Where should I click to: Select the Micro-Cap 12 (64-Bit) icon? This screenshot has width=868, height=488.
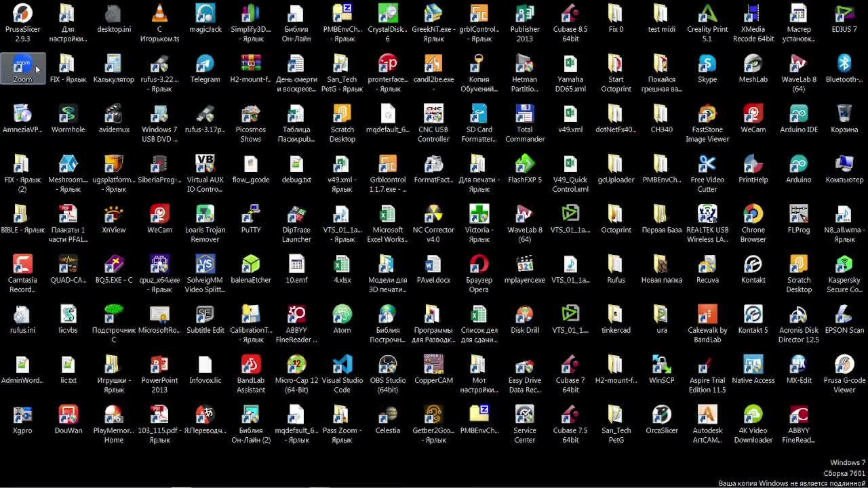pos(296,364)
